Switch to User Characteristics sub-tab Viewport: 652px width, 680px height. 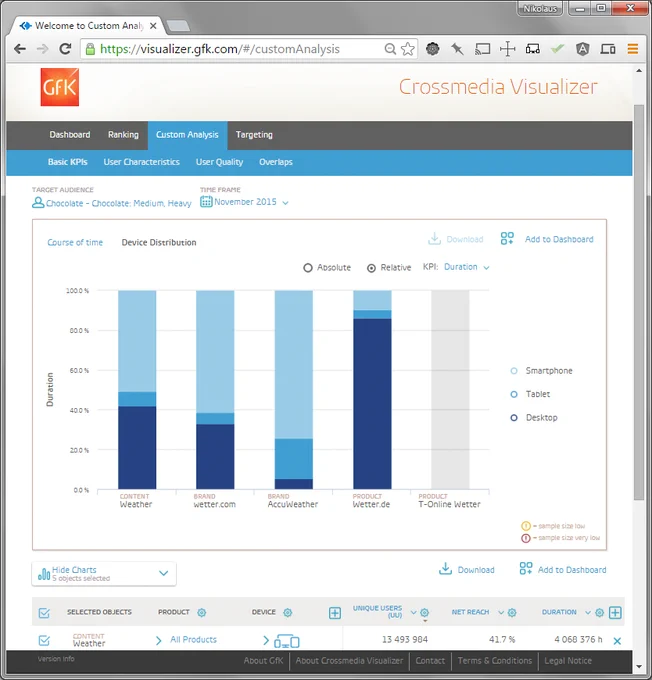[x=141, y=162]
